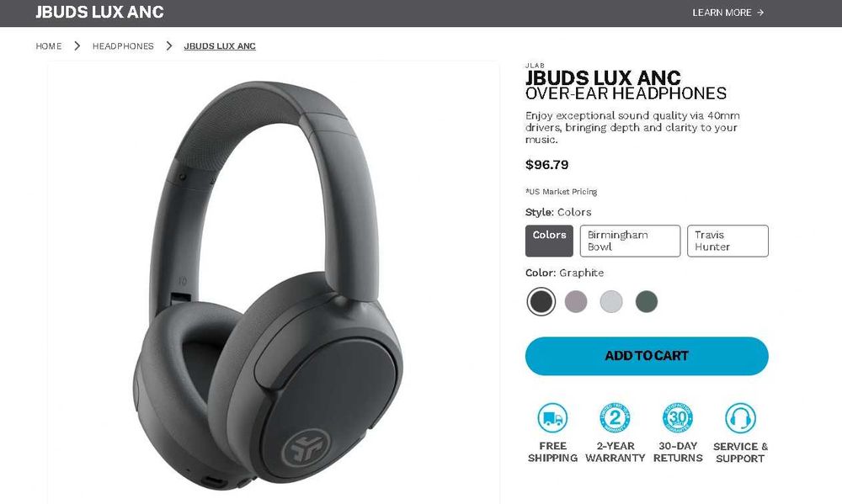The height and width of the screenshot is (504, 842).
Task: Open the JBuds Lux ANC breadcrumb link
Action: click(220, 46)
